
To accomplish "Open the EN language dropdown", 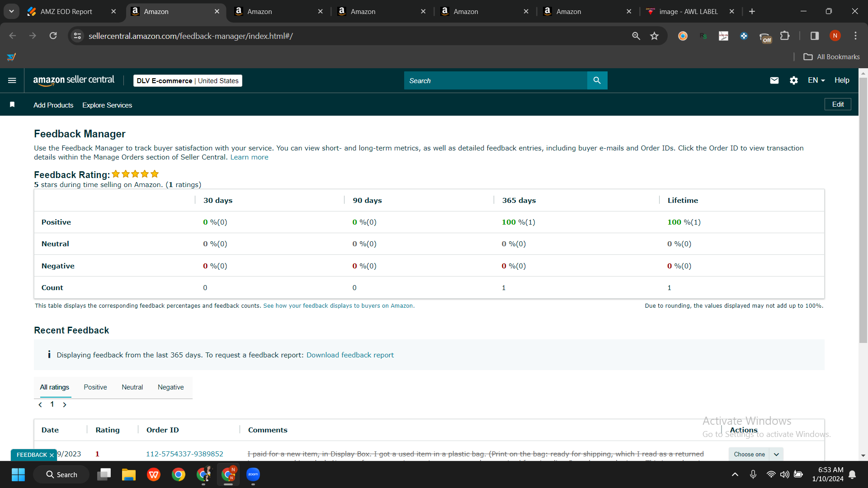I will [816, 80].
